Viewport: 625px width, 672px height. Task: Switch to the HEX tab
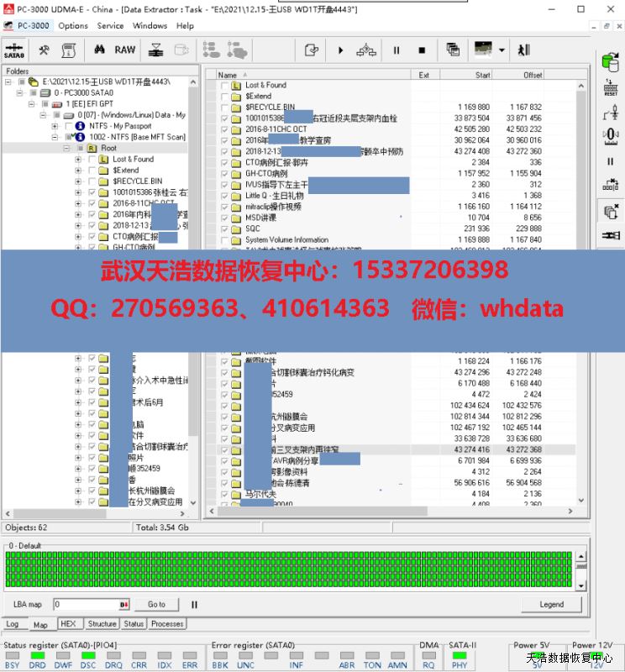[x=67, y=624]
